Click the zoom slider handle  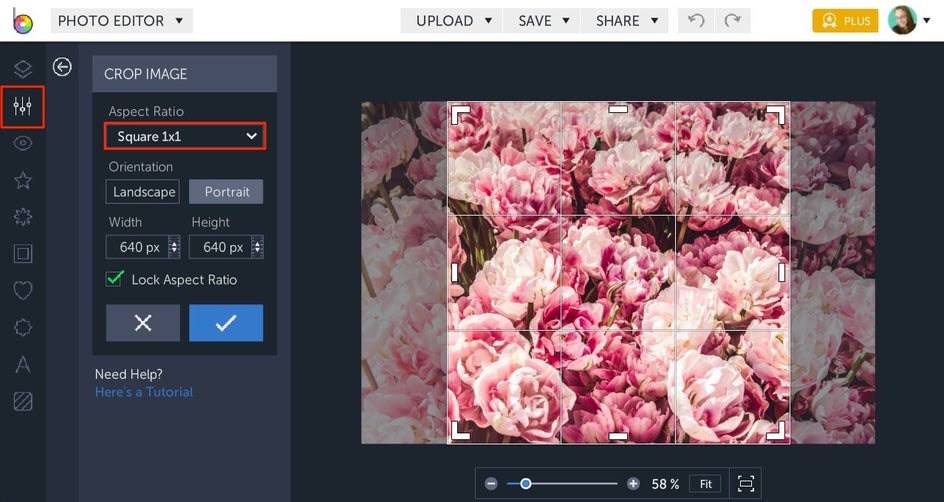click(x=526, y=483)
